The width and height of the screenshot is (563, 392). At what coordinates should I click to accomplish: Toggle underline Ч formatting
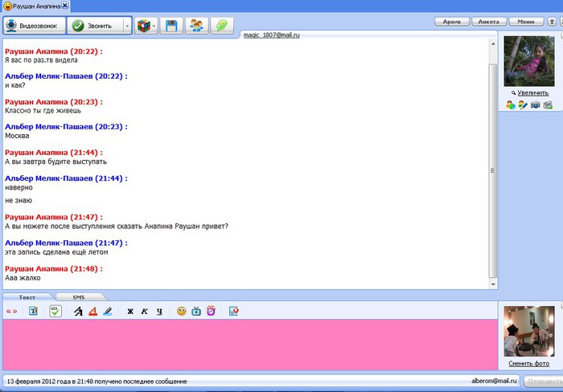coord(159,312)
